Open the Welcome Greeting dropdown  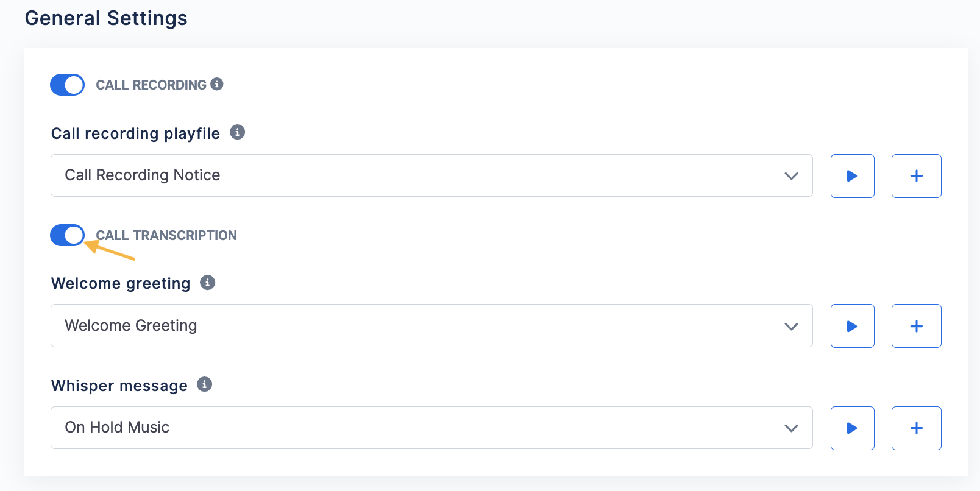(431, 326)
